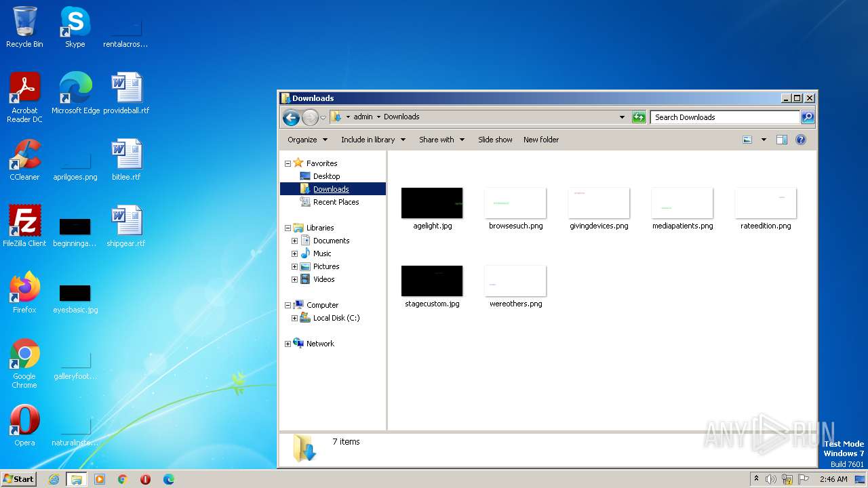
Task: Select the browsesuch.png thumbnail
Action: point(515,209)
